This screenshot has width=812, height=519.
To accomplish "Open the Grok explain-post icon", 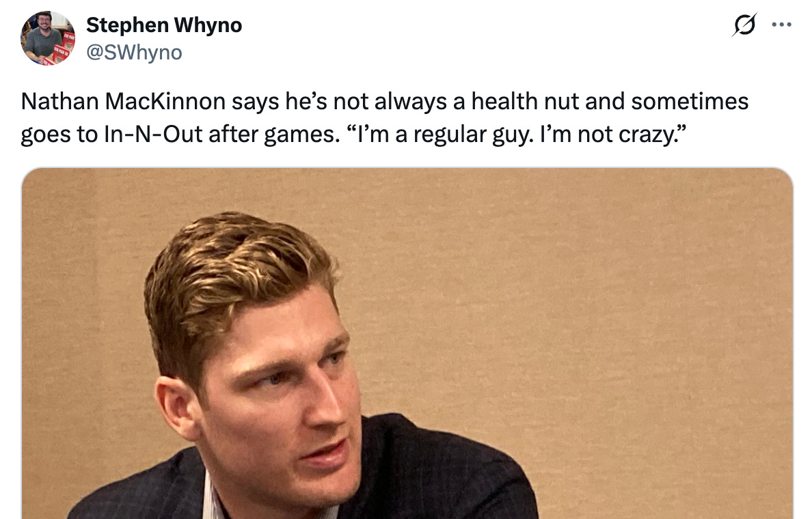I will coord(744,25).
